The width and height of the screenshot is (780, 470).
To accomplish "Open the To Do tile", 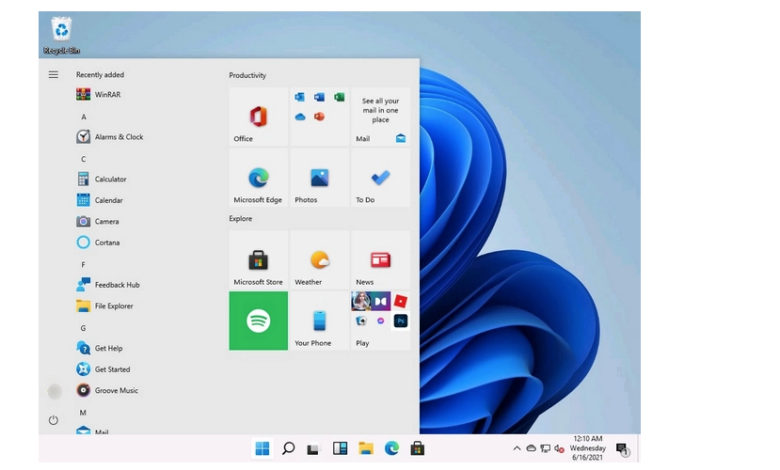I will point(380,179).
